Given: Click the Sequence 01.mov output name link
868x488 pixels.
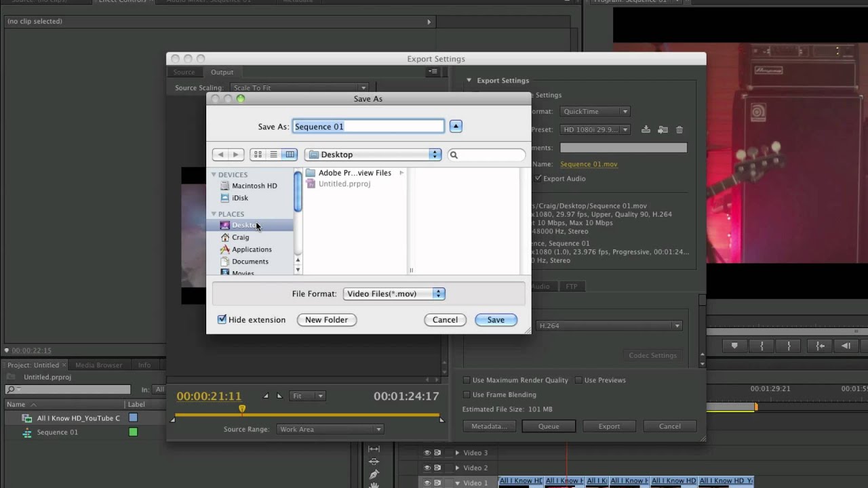Looking at the screenshot, I should click(589, 164).
